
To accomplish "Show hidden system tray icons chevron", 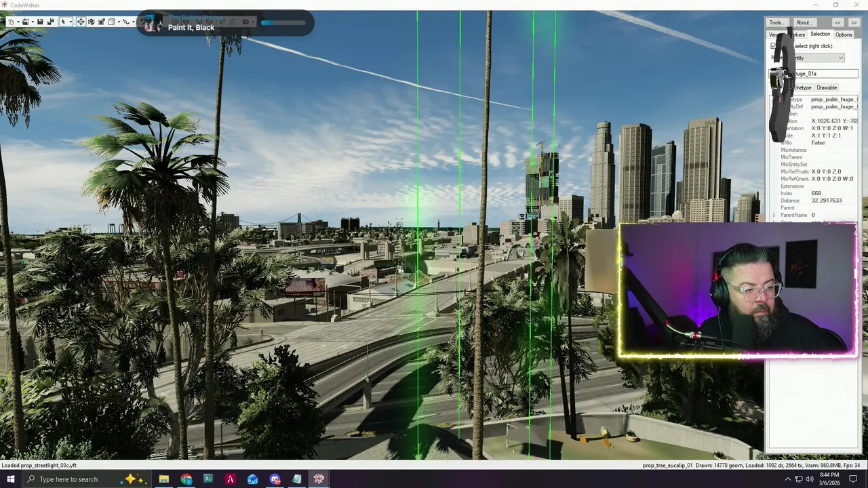I will 787,479.
